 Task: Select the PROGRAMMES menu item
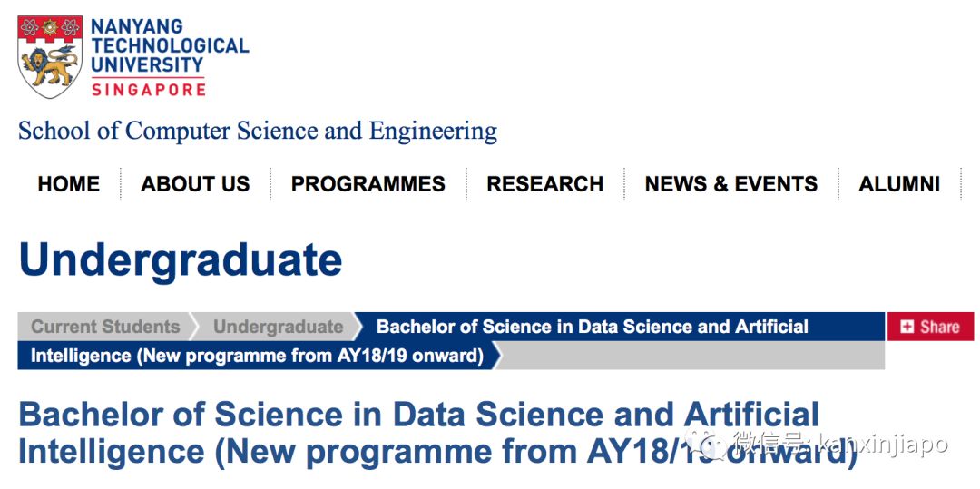click(367, 184)
